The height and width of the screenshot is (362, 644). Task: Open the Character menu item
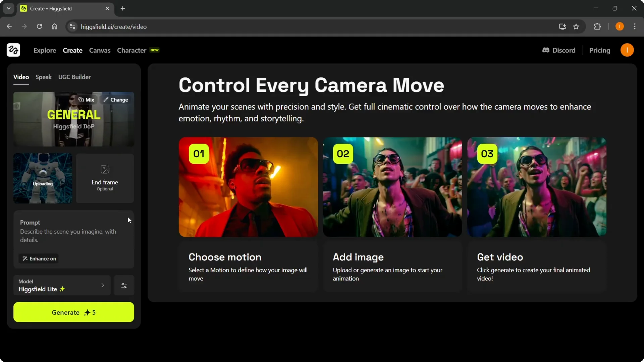click(x=131, y=50)
